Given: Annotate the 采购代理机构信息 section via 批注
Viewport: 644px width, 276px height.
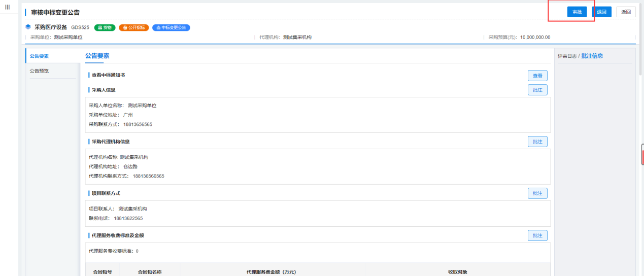Looking at the screenshot, I should (537, 142).
